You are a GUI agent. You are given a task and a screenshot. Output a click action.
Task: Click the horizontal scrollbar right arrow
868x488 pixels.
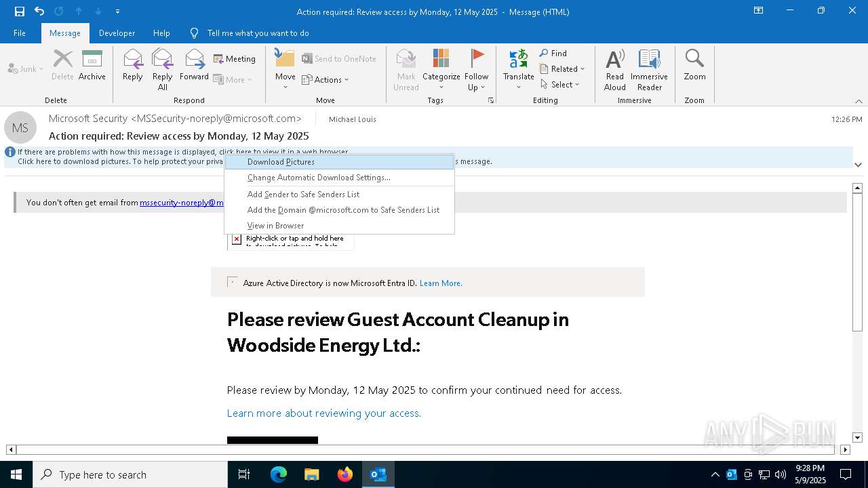click(845, 449)
